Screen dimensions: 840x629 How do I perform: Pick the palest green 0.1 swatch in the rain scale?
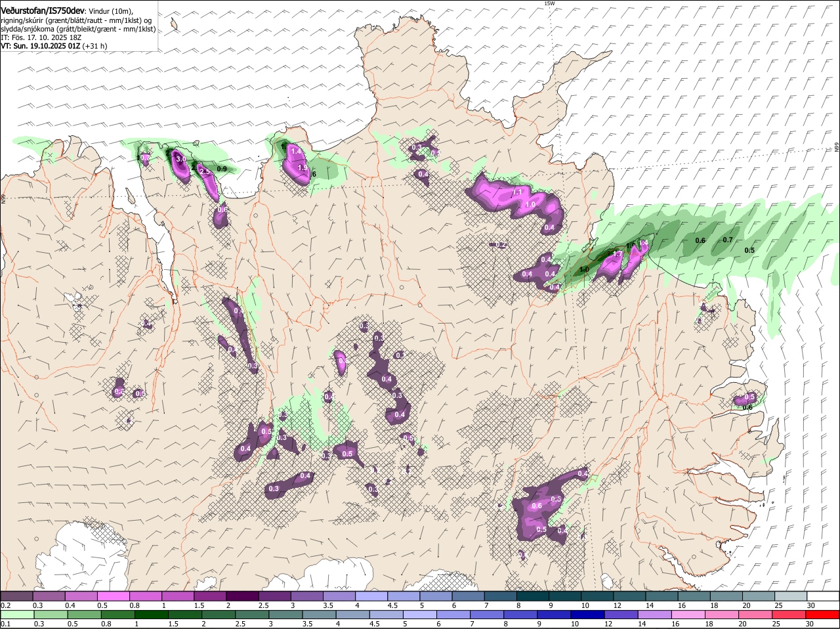point(17,615)
